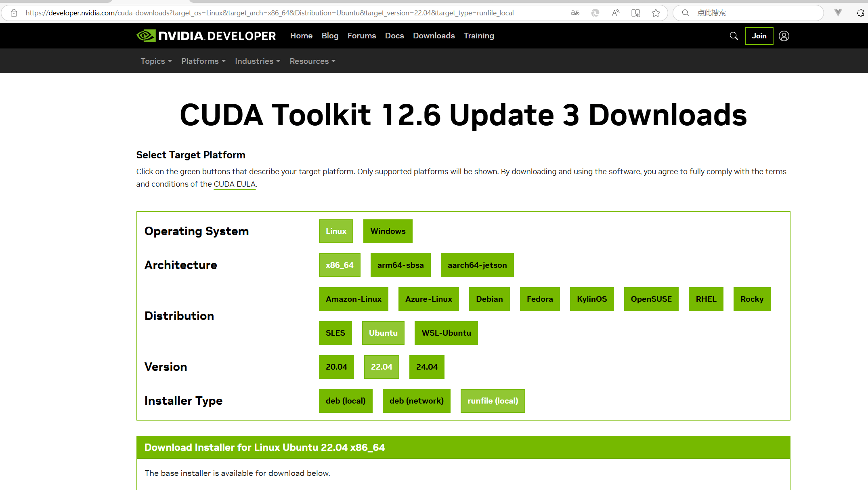Screen dimensions: 868x490
Task: Expand the Industries dropdown
Action: pos(258,61)
